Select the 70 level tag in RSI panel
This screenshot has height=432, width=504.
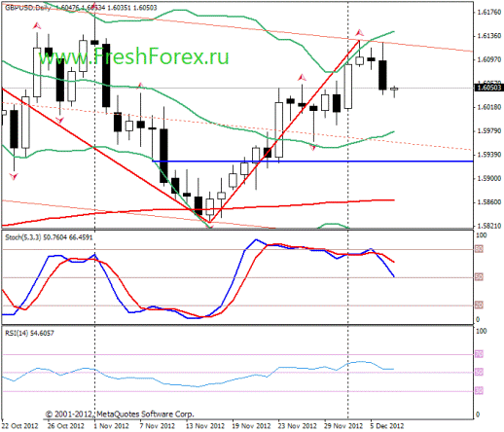point(479,354)
